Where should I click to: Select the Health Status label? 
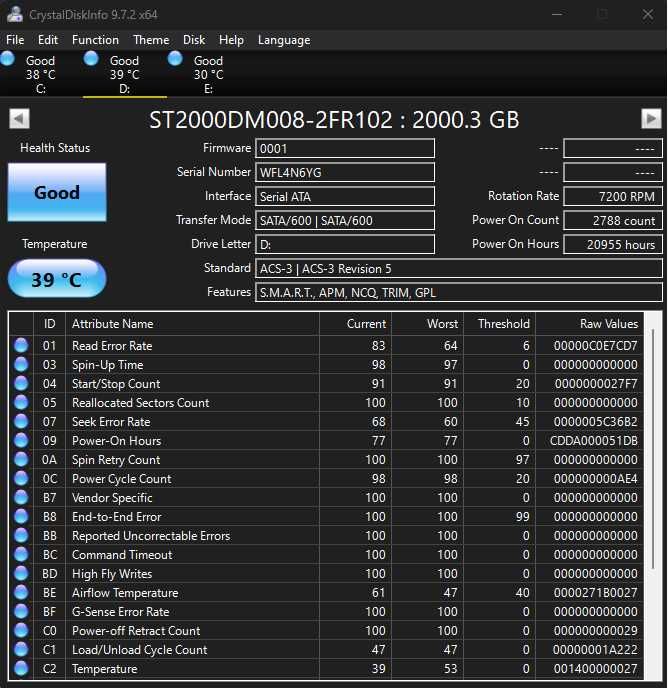pos(55,148)
